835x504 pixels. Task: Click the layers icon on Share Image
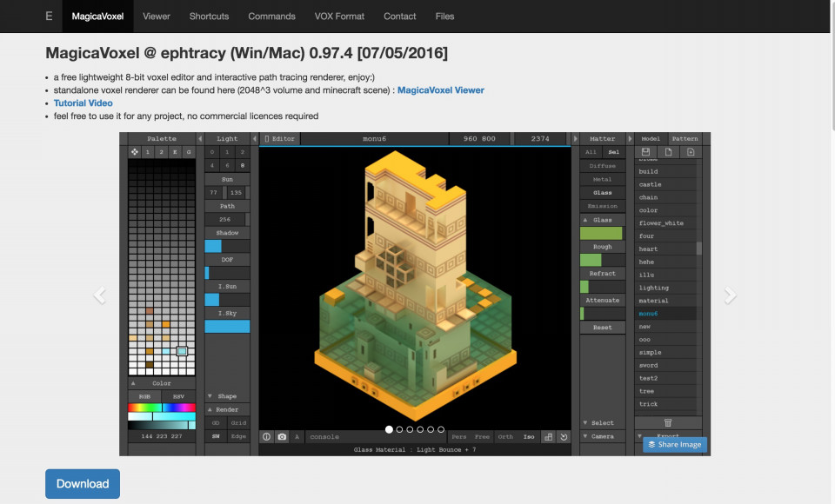[651, 444]
